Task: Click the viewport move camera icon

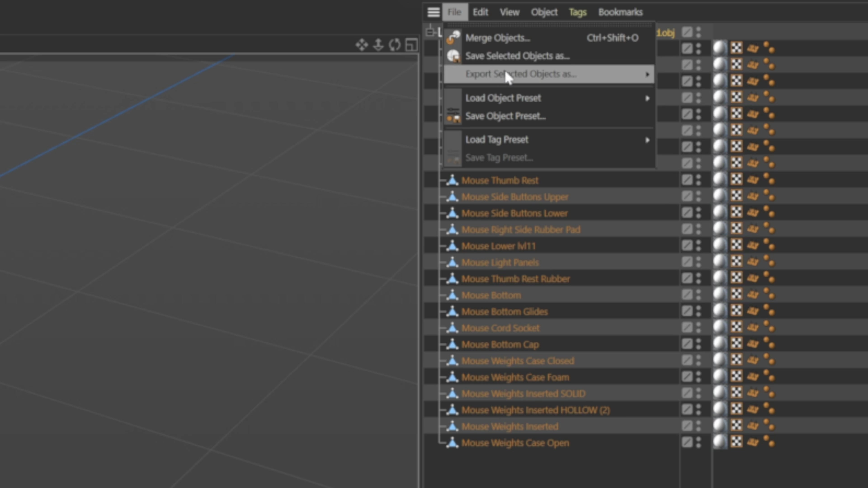Action: 362,45
